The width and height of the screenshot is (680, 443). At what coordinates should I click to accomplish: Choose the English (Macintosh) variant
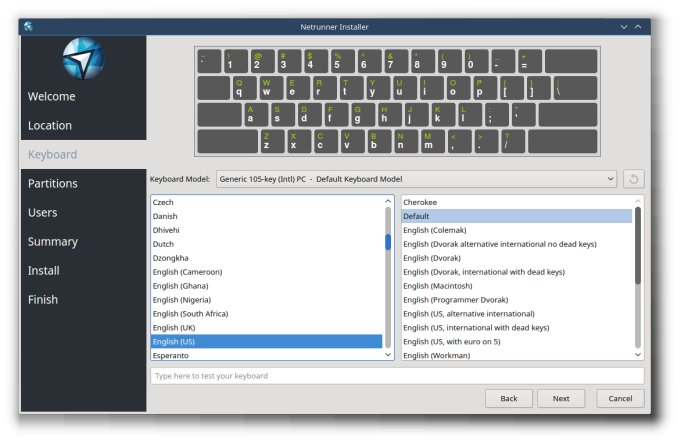pyautogui.click(x=517, y=286)
